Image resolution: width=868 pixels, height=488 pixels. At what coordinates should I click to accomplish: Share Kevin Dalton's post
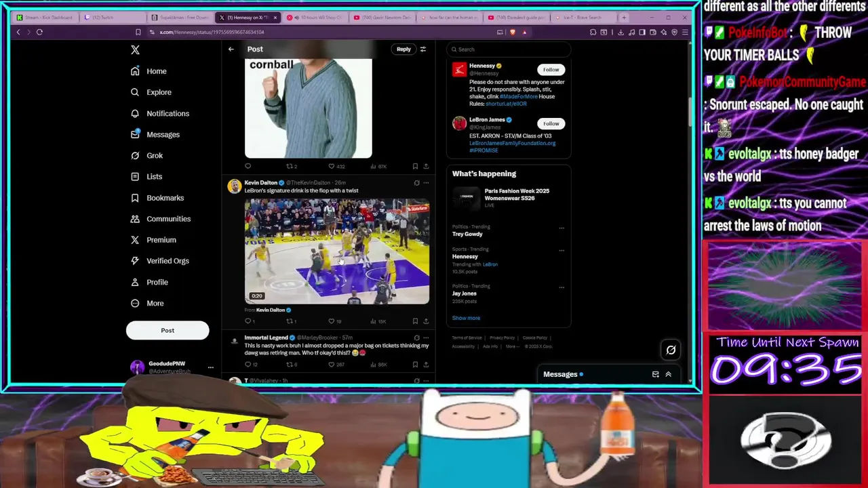pos(426,321)
